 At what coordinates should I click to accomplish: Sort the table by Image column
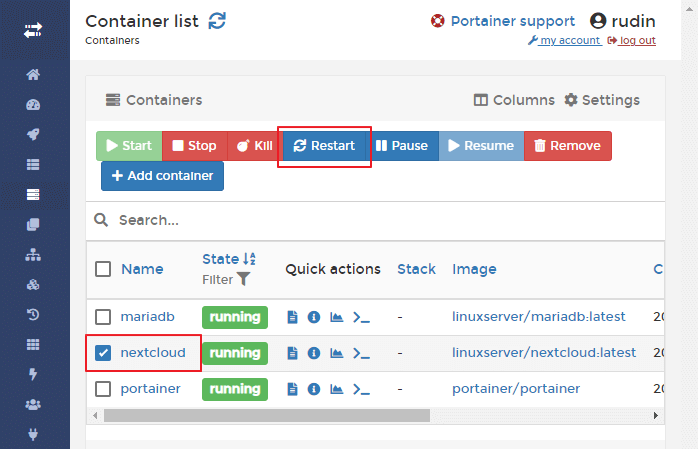[474, 269]
